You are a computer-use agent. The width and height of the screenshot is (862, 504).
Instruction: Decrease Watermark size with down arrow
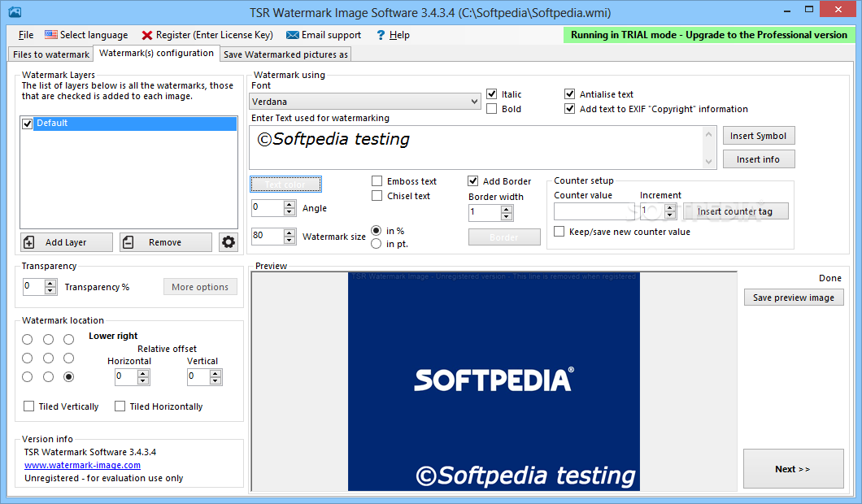[290, 240]
